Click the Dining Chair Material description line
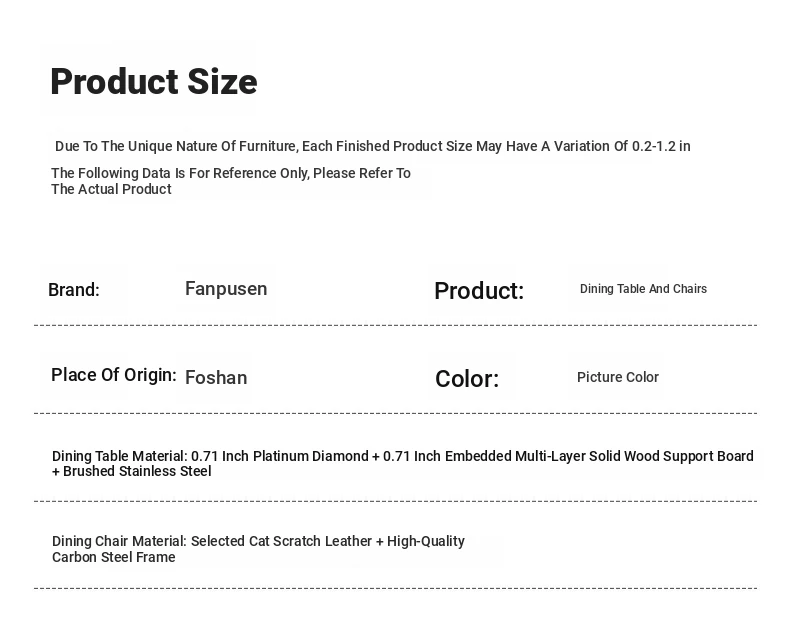 258,541
